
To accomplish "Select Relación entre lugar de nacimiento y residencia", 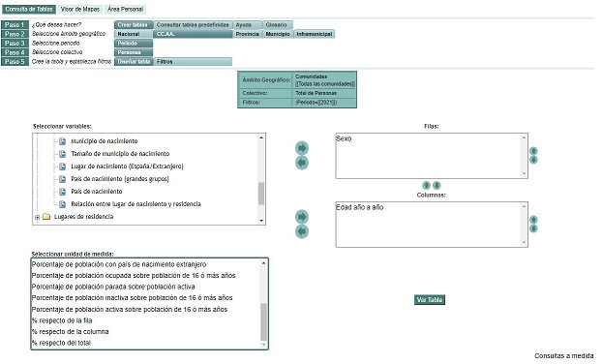I will click(135, 204).
